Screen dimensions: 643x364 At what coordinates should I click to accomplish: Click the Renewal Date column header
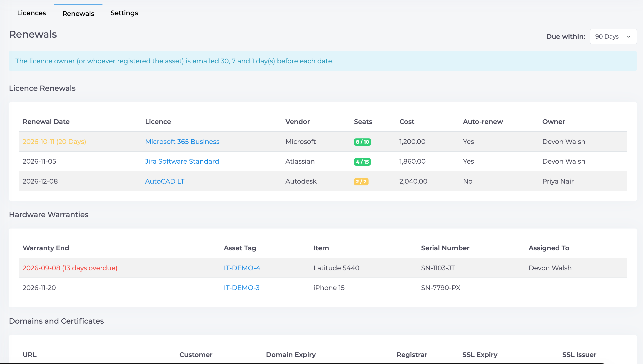click(x=46, y=121)
